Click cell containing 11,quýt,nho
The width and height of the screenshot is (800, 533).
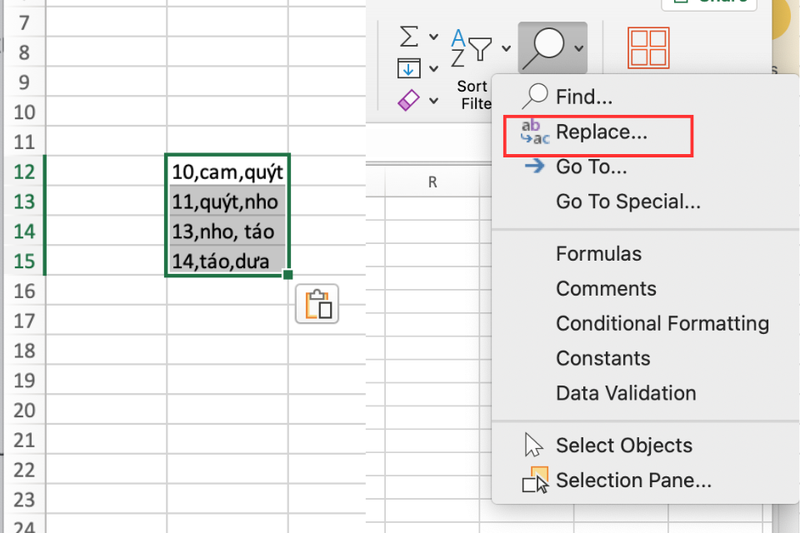click(228, 201)
